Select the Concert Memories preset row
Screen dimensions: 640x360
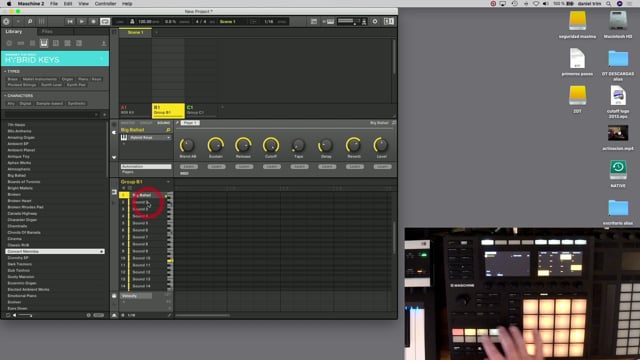tap(55, 251)
